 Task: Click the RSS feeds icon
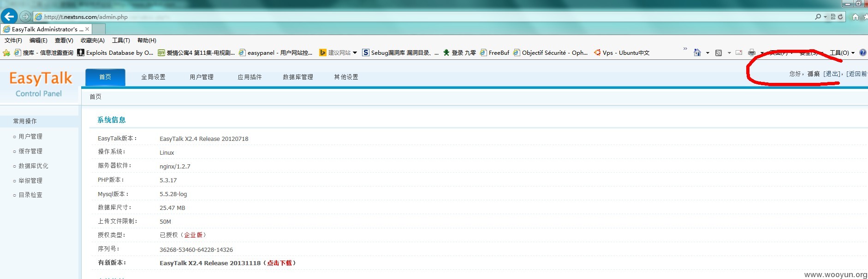(x=719, y=53)
